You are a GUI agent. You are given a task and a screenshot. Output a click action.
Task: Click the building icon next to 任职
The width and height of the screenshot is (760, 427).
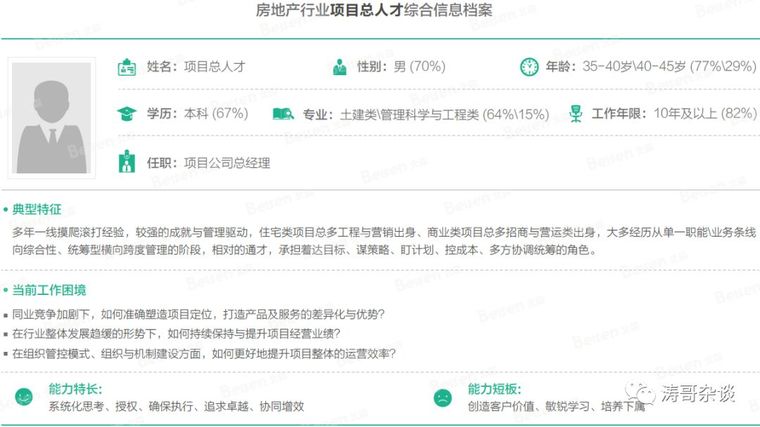coord(127,162)
